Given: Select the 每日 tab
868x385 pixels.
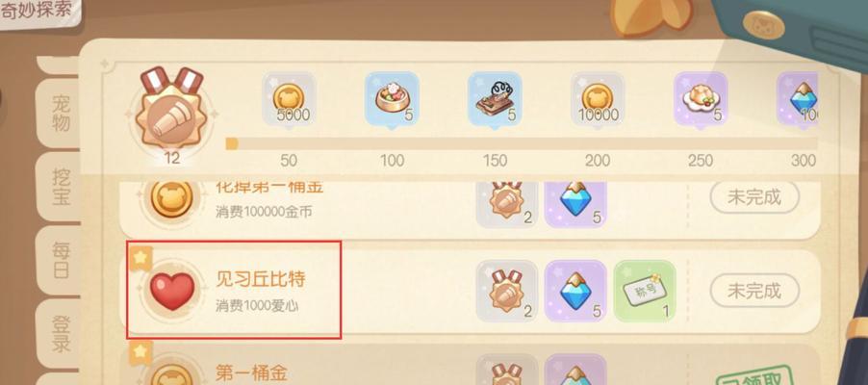Looking at the screenshot, I should click(60, 261).
